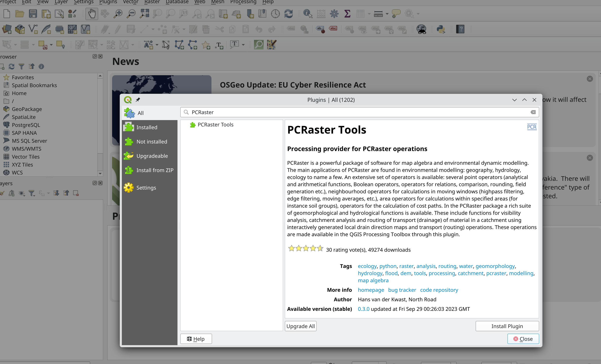Click the Statistical Summary sigma icon
This screenshot has height=364, width=601.
pos(347,14)
